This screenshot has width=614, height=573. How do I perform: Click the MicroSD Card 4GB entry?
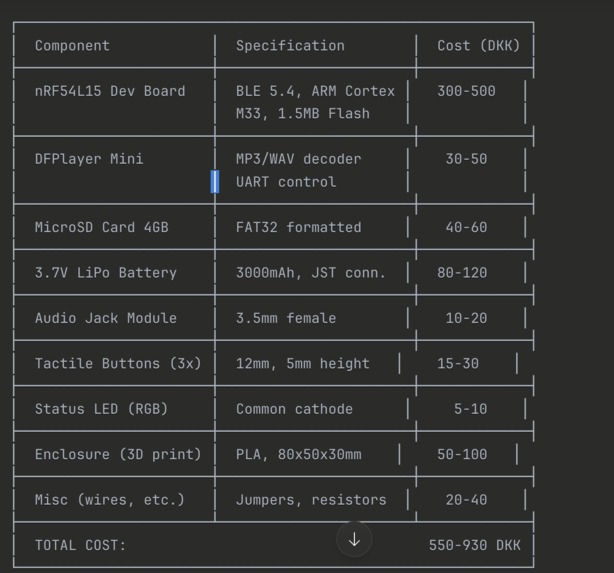click(102, 227)
